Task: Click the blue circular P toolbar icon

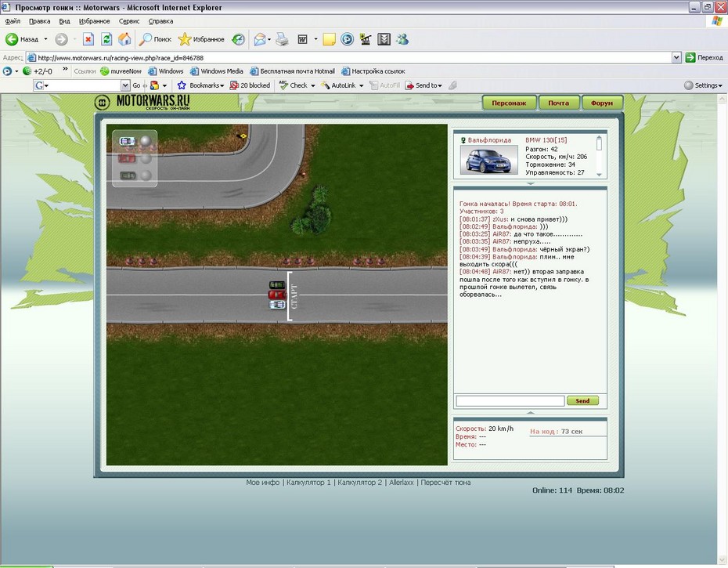Action: click(x=347, y=39)
